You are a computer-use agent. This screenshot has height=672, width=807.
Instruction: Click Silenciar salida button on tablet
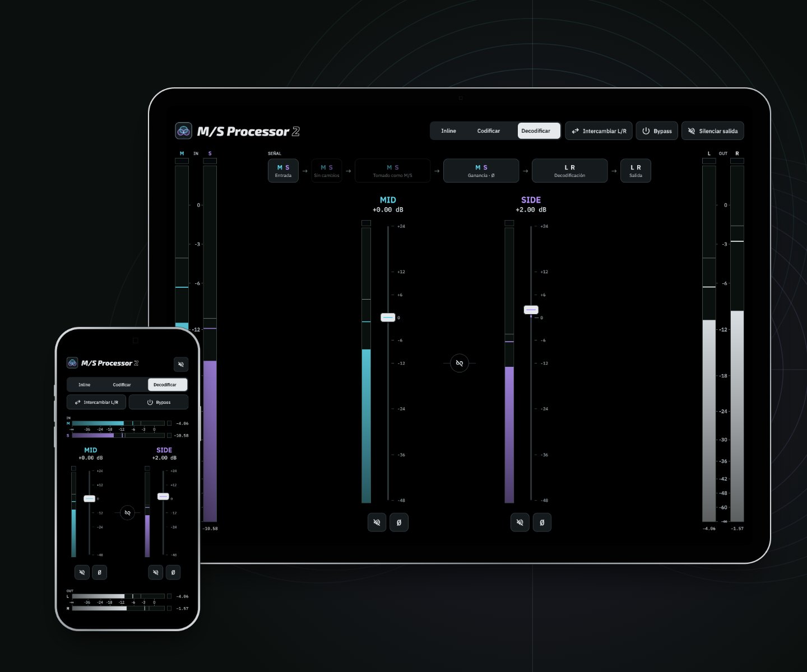point(713,131)
